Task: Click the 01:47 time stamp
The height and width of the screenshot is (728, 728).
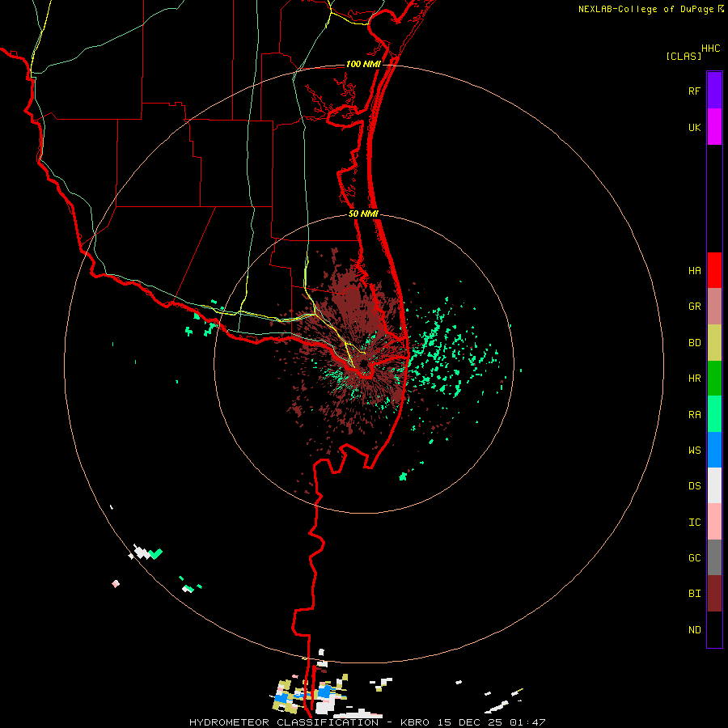Action: pyautogui.click(x=528, y=722)
